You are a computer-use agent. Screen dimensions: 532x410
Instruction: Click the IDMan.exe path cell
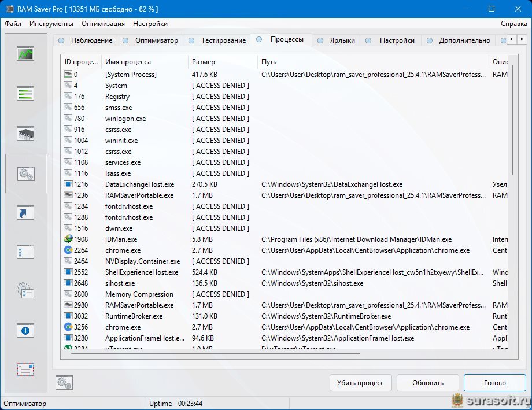357,239
